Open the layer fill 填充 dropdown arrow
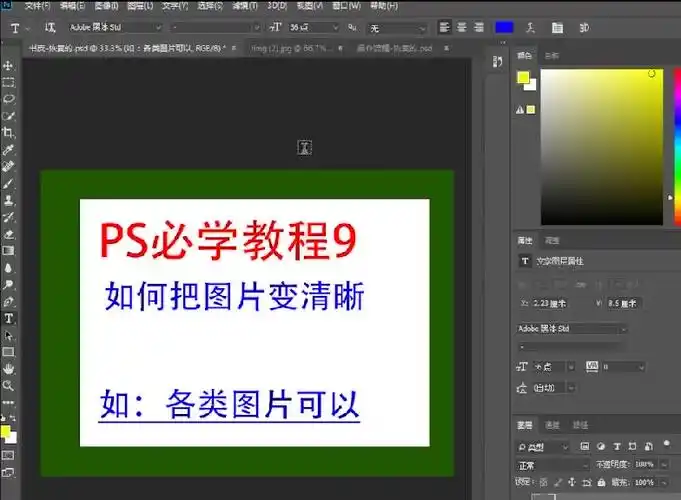 coord(664,482)
